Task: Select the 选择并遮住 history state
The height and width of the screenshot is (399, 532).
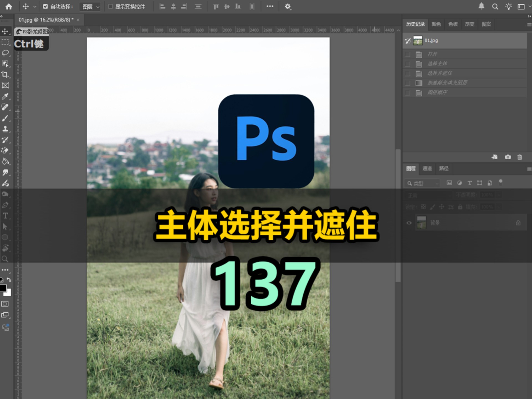Action: point(465,73)
